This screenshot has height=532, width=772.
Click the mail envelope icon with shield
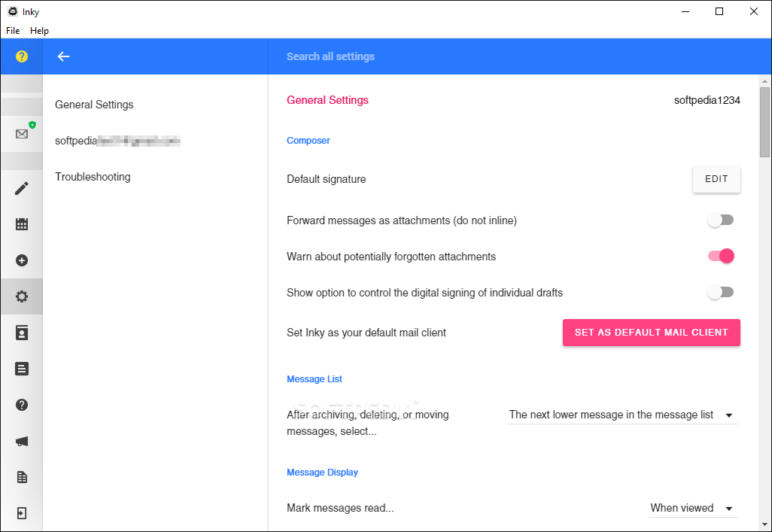pyautogui.click(x=22, y=134)
